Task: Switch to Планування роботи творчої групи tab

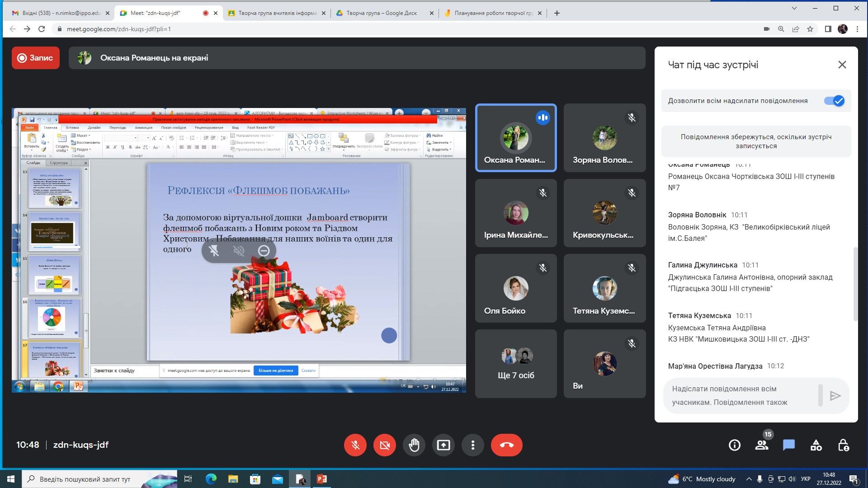Action: tap(493, 13)
